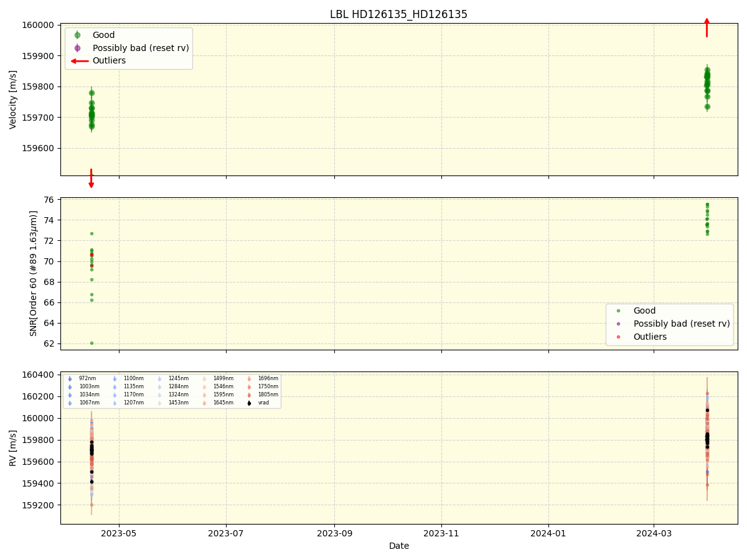Viewport: 747px width, 560px height.
Task: Click the red Outliers arrow in velocity legend
Action: coord(78,61)
